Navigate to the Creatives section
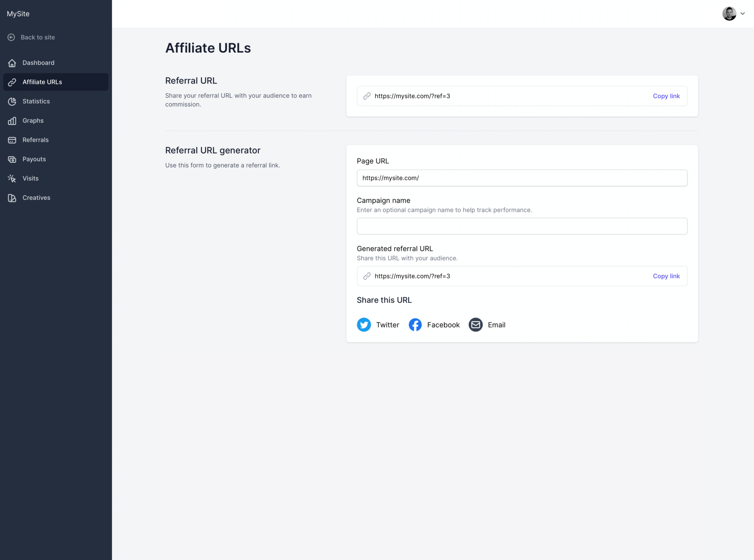Screen dimensions: 754x560 coord(36,198)
